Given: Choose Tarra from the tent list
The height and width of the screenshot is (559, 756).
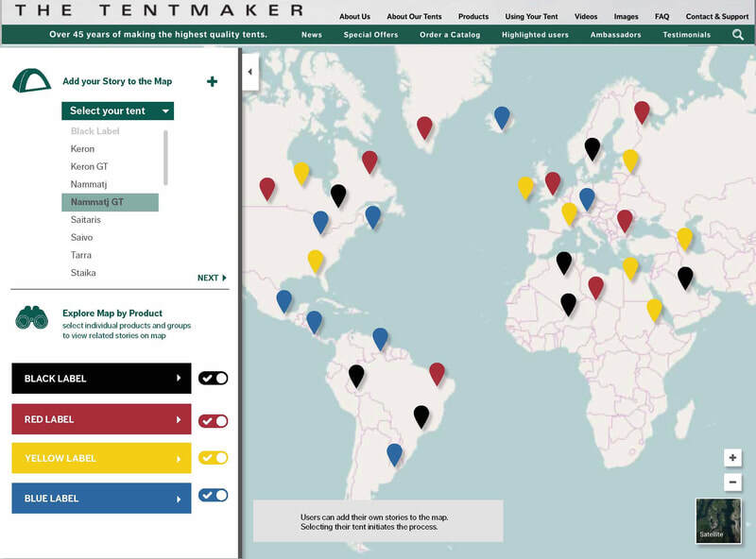Looking at the screenshot, I should (x=81, y=255).
